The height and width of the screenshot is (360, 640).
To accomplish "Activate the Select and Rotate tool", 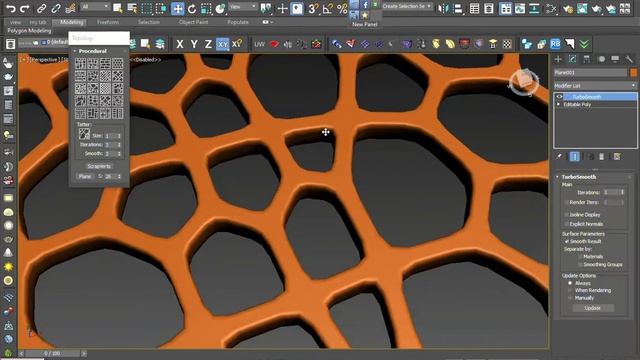I will tap(192, 8).
